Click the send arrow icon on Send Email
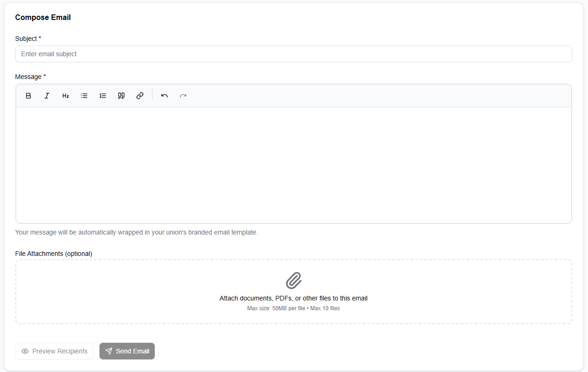The height and width of the screenshot is (372, 588). (109, 351)
